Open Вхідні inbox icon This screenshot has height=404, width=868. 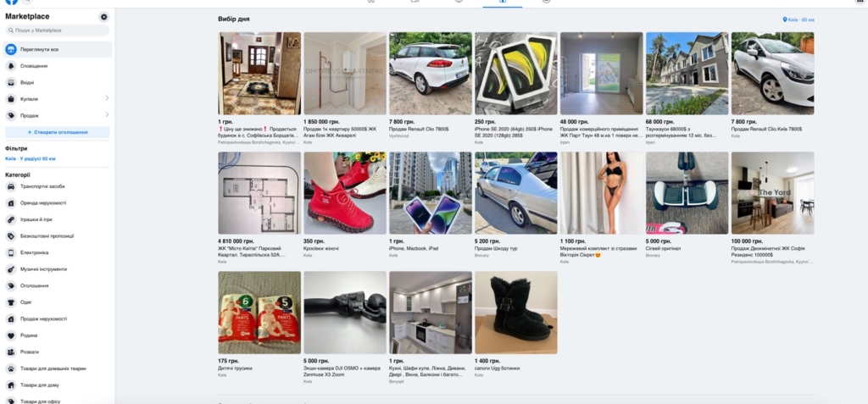pos(10,82)
